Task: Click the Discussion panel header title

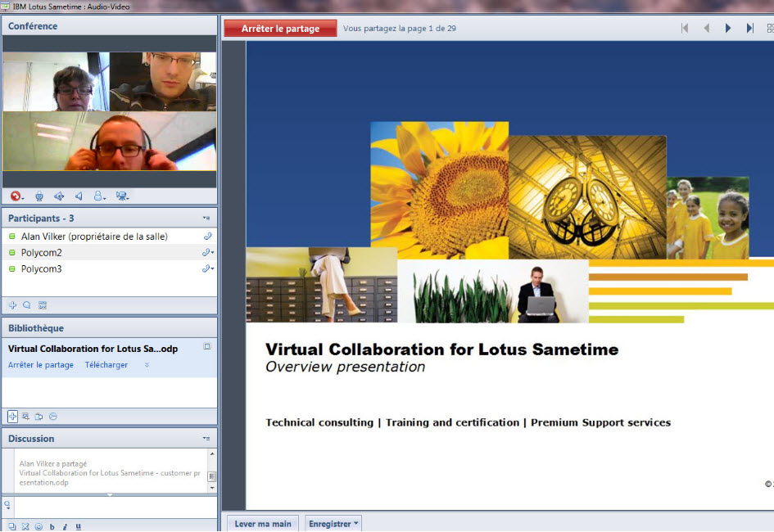Action: pyautogui.click(x=31, y=439)
